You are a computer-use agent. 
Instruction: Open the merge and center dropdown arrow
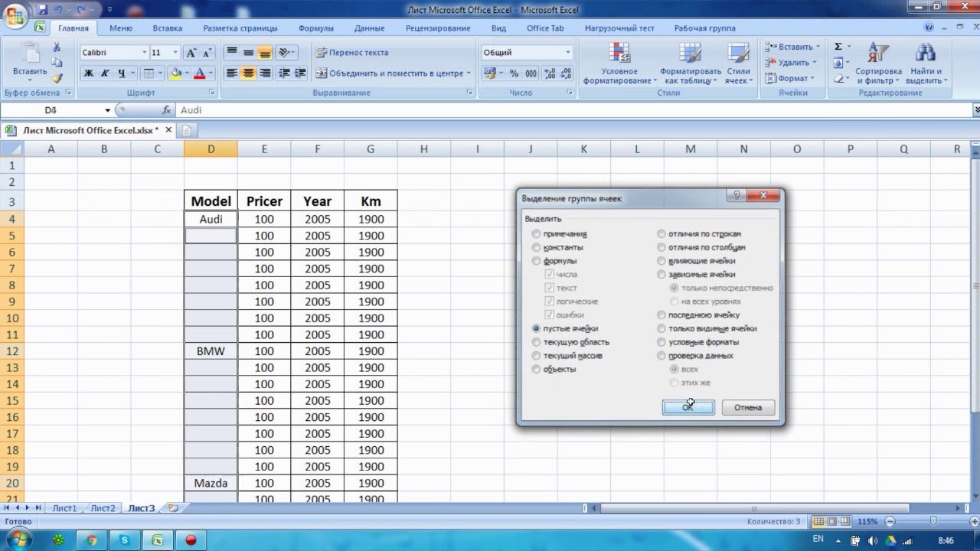(469, 73)
